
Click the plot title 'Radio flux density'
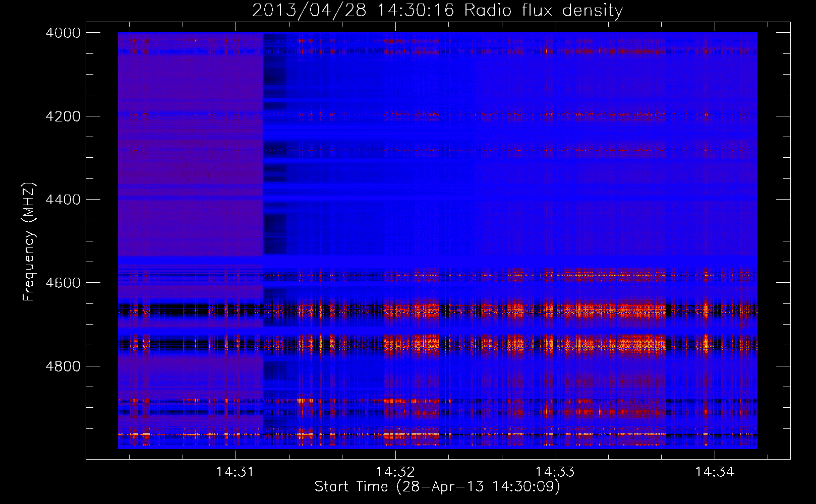point(543,10)
